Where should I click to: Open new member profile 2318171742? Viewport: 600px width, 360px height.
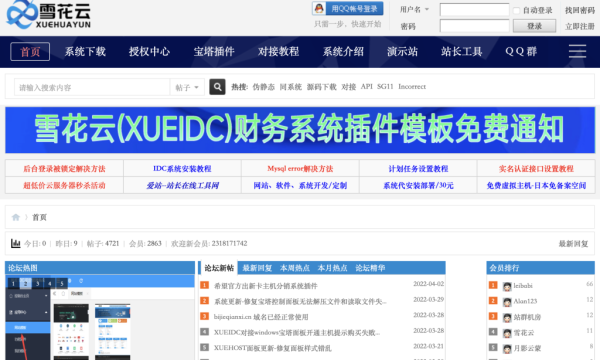tap(229, 243)
